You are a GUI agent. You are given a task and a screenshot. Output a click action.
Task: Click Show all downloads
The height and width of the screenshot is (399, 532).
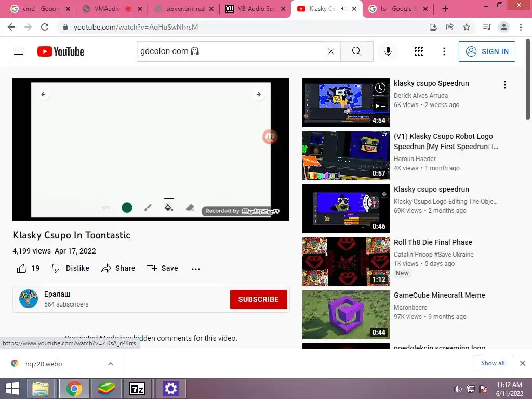[x=493, y=363]
